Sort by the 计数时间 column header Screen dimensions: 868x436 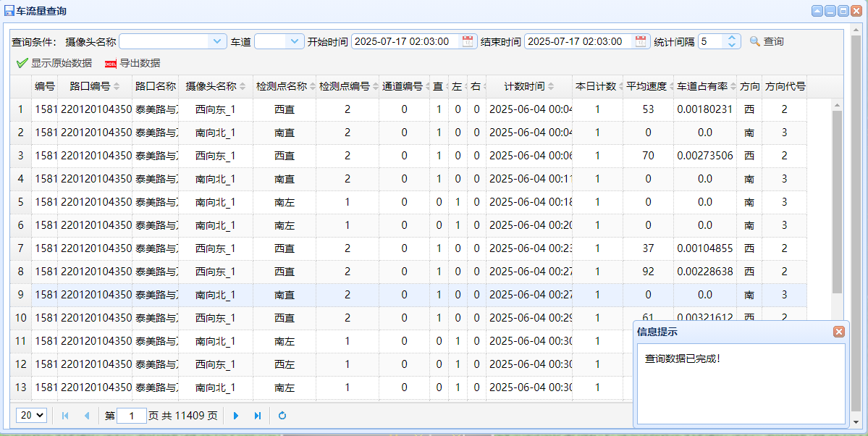(523, 86)
